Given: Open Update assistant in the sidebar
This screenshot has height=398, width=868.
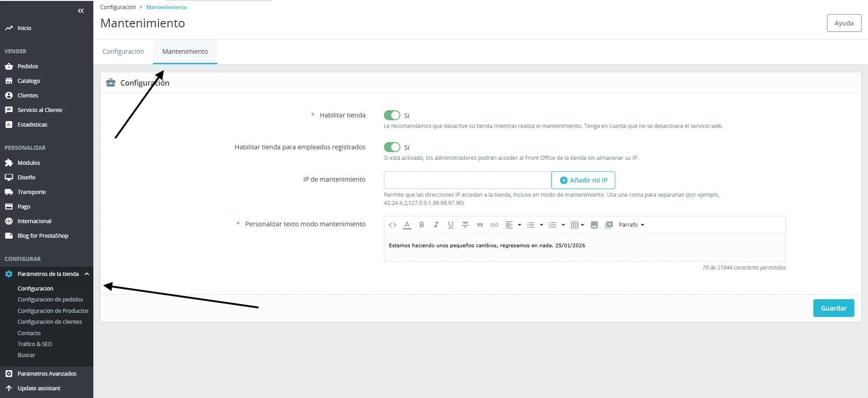Looking at the screenshot, I should click(39, 388).
